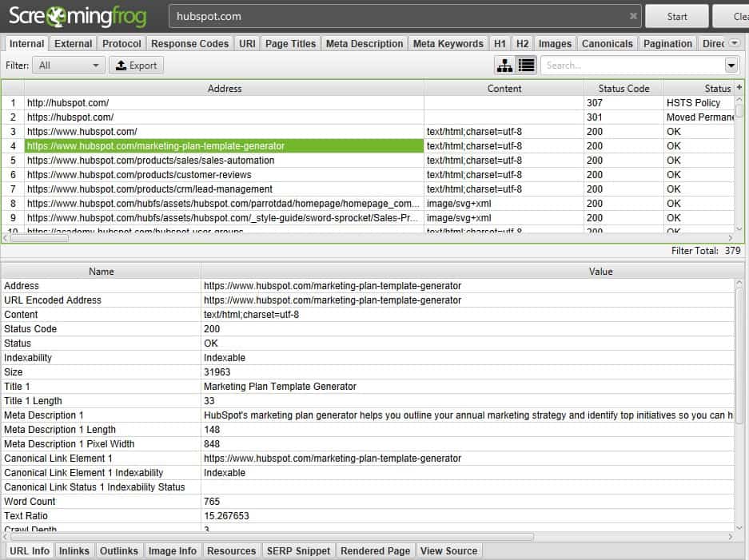This screenshot has height=560, width=749.
Task: Switch to site structure tree view
Action: pyautogui.click(x=504, y=66)
